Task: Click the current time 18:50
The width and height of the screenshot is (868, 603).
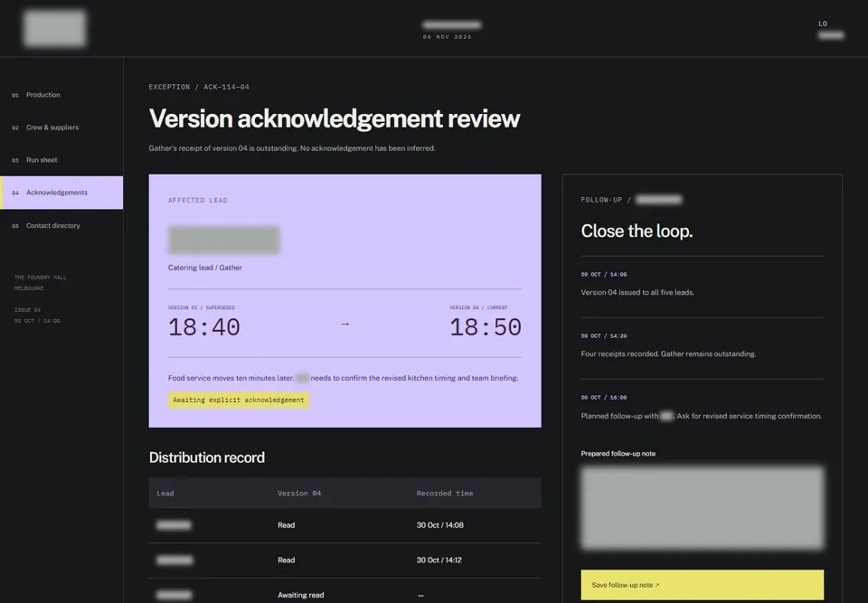Action: 486,327
